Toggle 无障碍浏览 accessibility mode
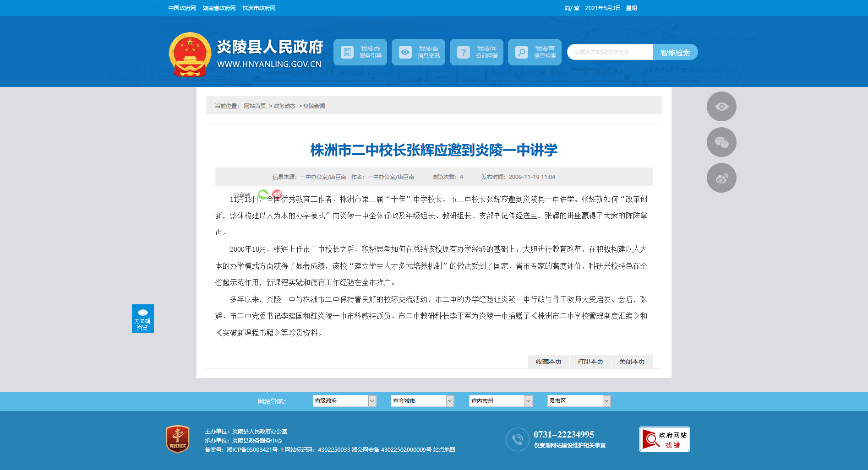This screenshot has width=868, height=470. (143, 319)
